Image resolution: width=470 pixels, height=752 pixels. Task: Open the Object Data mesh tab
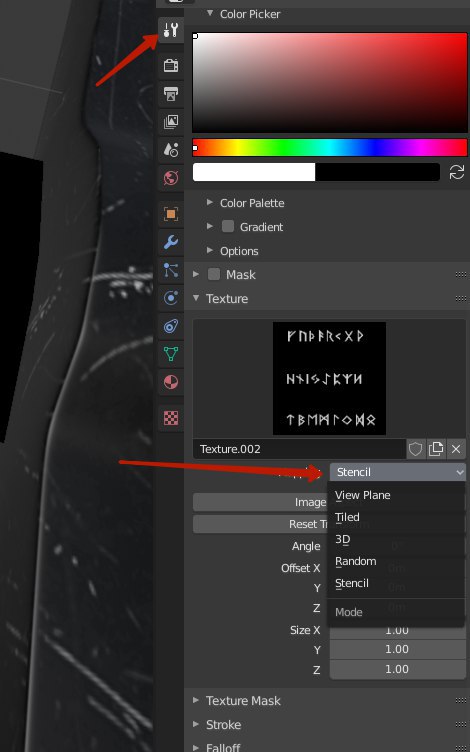[171, 354]
